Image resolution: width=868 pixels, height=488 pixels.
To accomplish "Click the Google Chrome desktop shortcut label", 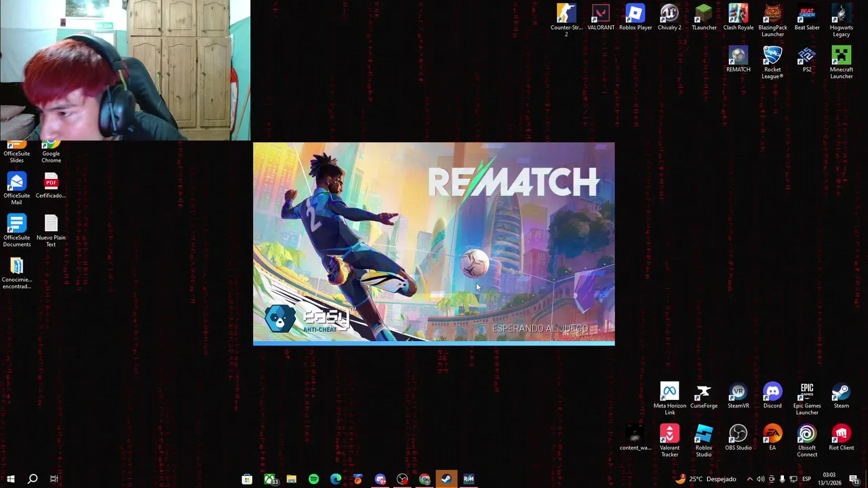I will point(51,157).
